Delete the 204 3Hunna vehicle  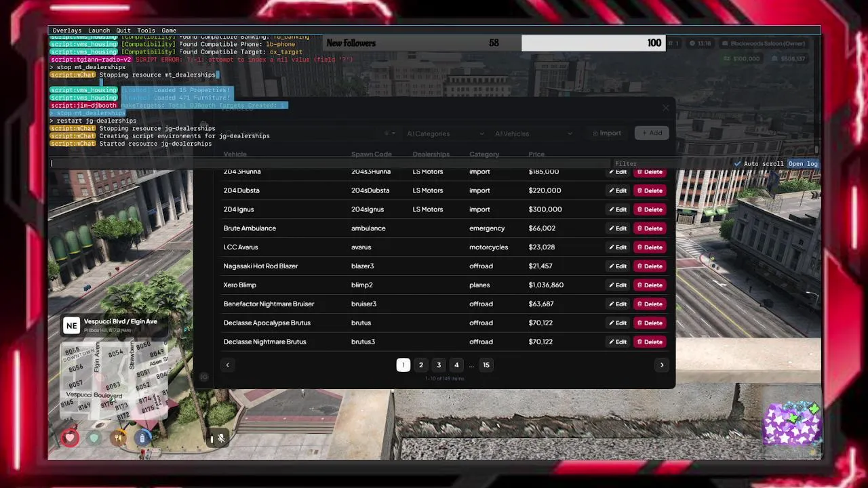pos(650,172)
